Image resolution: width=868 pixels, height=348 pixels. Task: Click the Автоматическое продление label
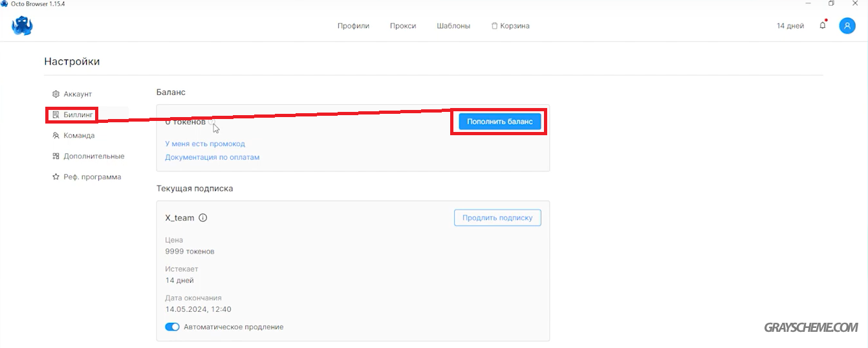[x=233, y=327]
